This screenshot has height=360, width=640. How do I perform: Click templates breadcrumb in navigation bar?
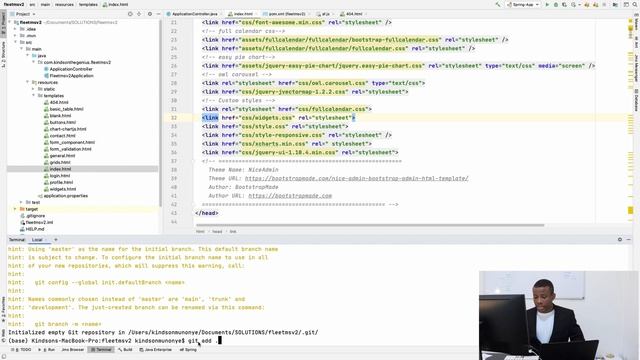coord(88,4)
